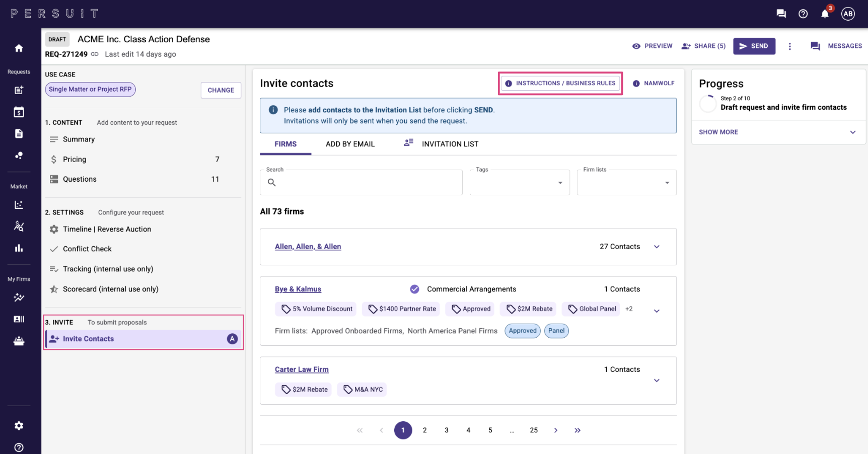
Task: Open the groups icon in sidebar
Action: (19, 341)
